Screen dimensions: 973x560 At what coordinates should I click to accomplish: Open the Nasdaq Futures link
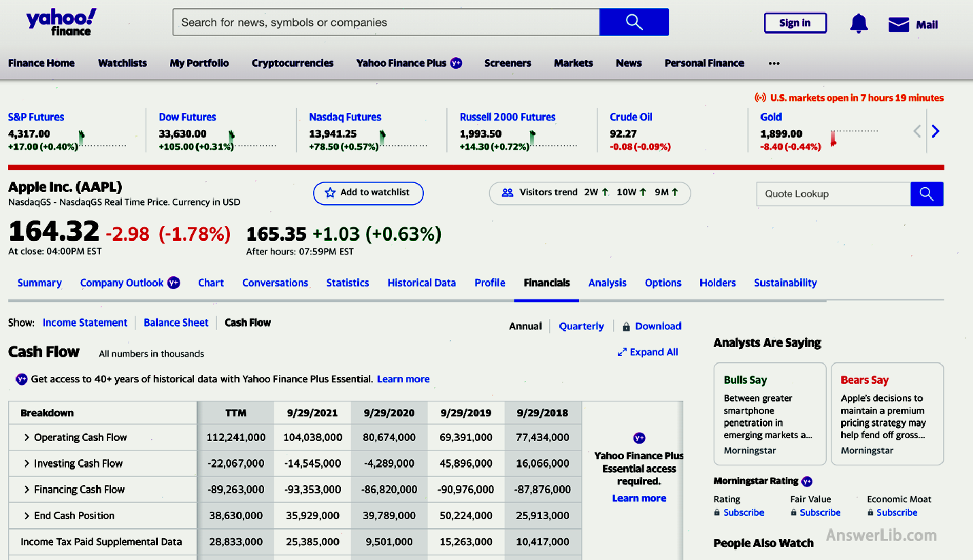click(x=345, y=117)
